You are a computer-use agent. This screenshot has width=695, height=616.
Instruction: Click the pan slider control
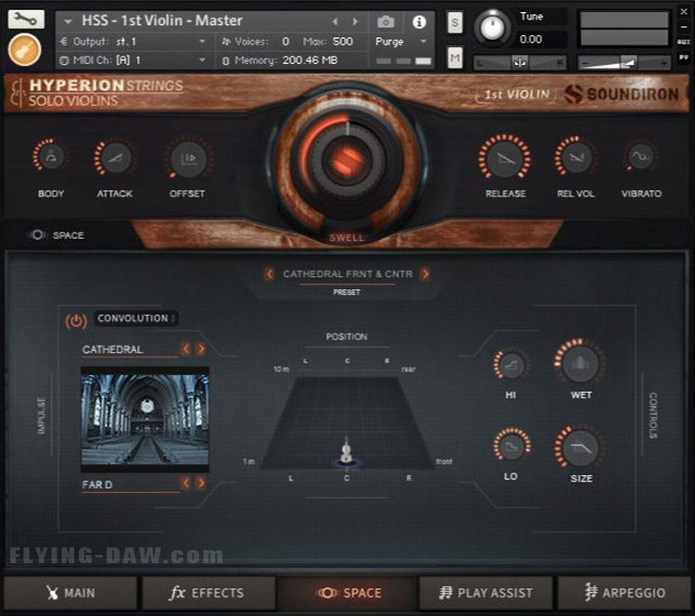coord(520,63)
